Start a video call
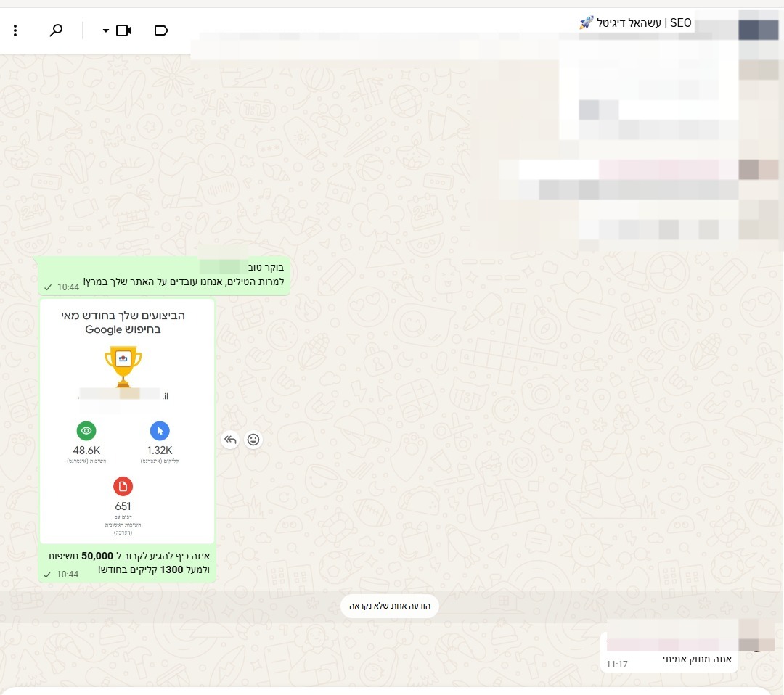This screenshot has width=784, height=695. click(x=123, y=30)
